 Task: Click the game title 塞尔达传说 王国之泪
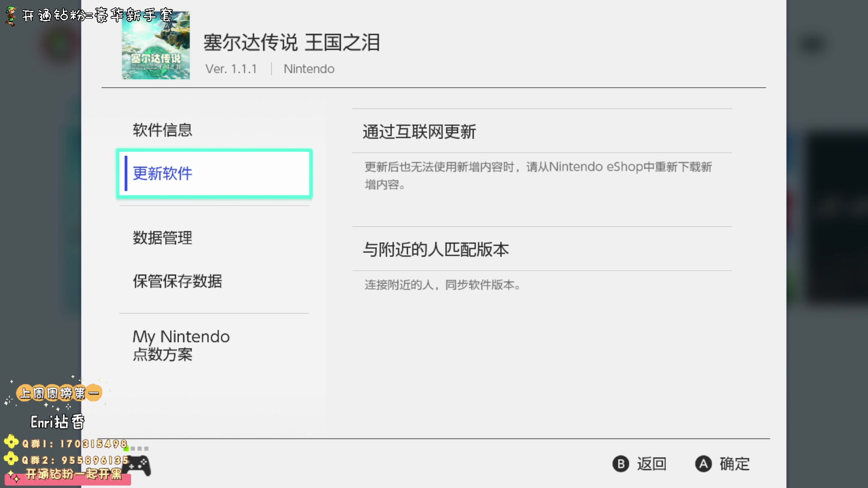click(x=291, y=42)
